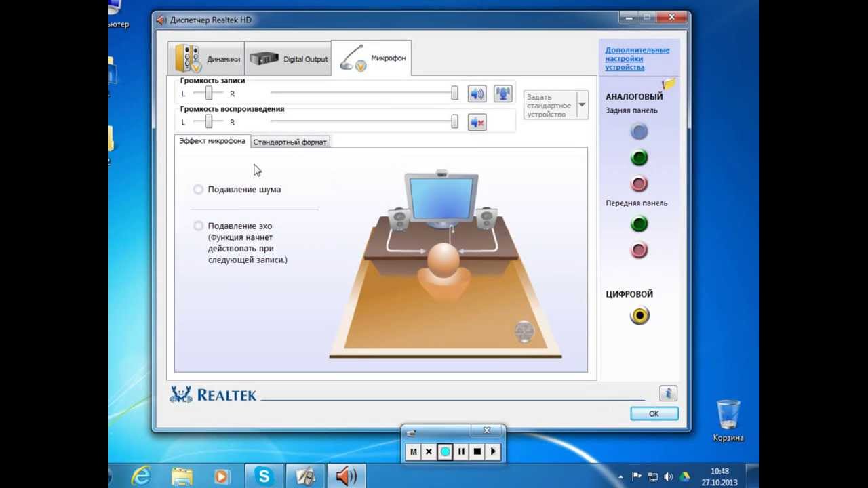
Task: Select the pink front panel jack
Action: coord(639,250)
